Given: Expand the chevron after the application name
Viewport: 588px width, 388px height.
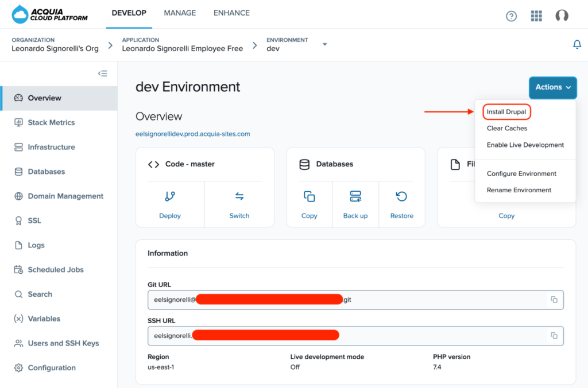Looking at the screenshot, I should [255, 45].
